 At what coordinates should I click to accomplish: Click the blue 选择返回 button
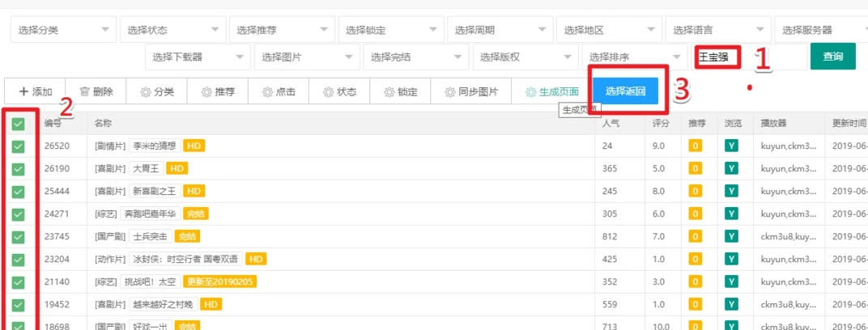(625, 91)
